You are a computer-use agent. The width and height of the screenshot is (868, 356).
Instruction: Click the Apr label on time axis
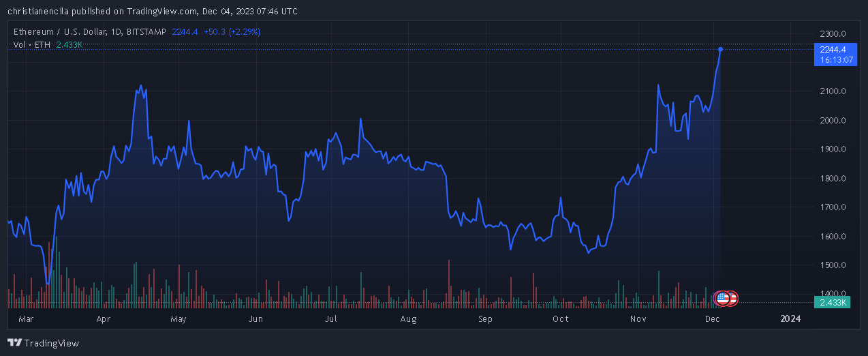[104, 318]
